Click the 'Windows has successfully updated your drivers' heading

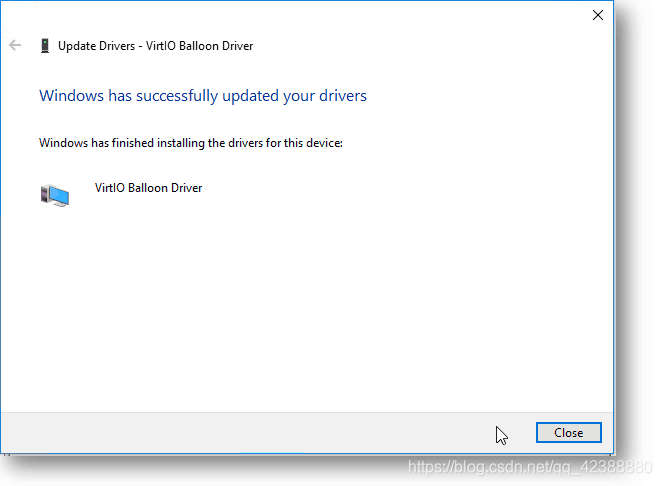tap(203, 96)
